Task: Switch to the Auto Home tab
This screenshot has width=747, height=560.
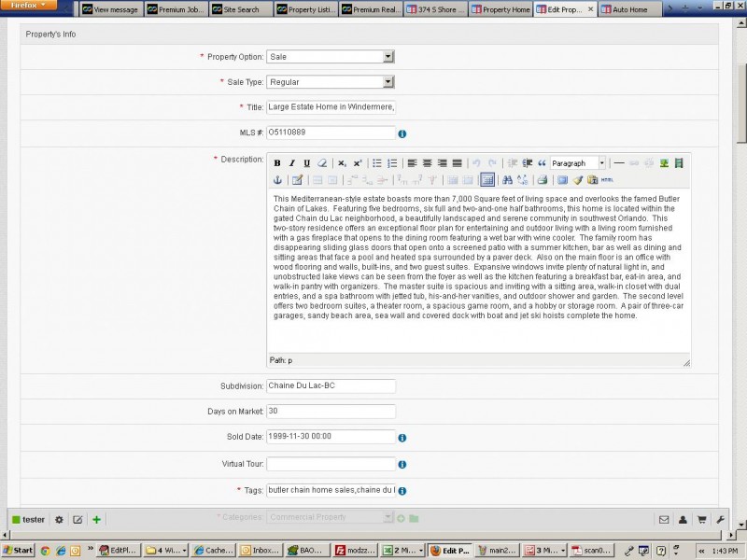Action: pos(630,9)
